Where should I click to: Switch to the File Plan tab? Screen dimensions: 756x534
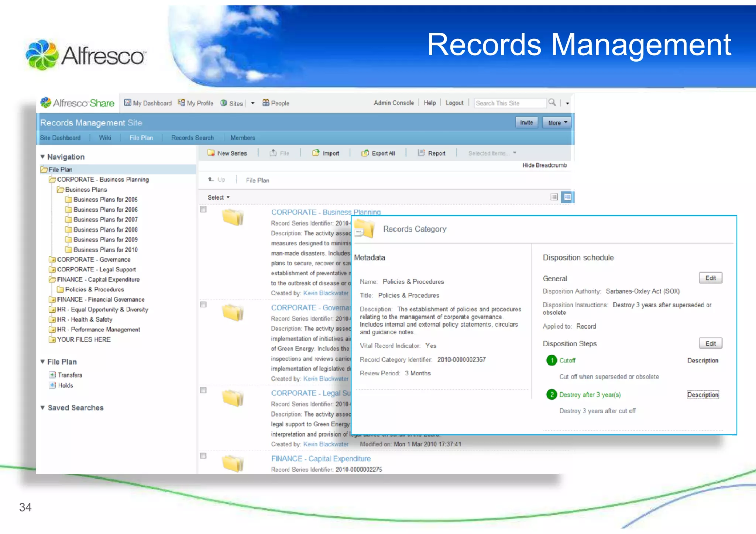click(141, 138)
